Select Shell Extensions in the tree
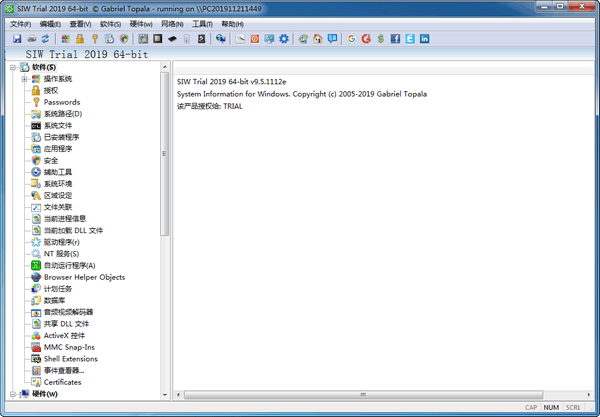600x417 pixels. coord(70,358)
